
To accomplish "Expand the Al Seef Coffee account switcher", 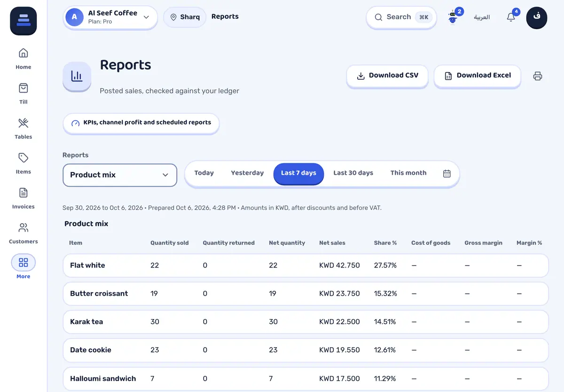I will tap(110, 17).
